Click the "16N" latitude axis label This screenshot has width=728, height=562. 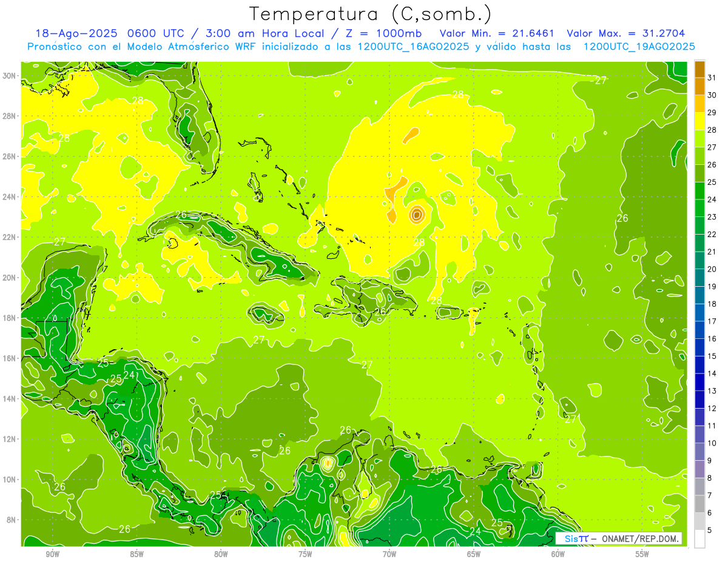click(x=10, y=358)
